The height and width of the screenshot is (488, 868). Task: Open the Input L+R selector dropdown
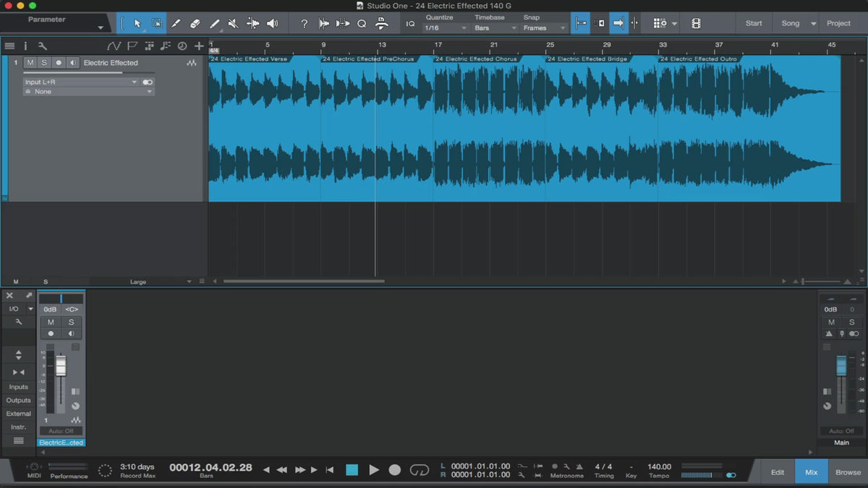click(81, 82)
